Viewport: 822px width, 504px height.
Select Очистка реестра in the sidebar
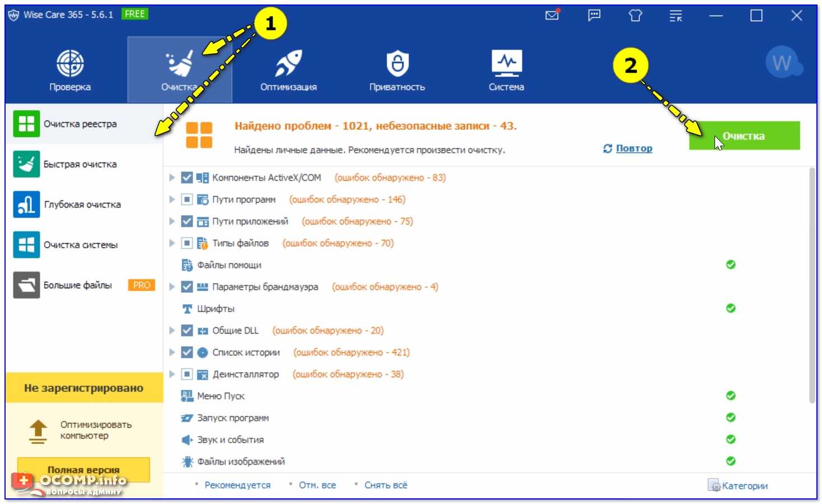[x=84, y=124]
